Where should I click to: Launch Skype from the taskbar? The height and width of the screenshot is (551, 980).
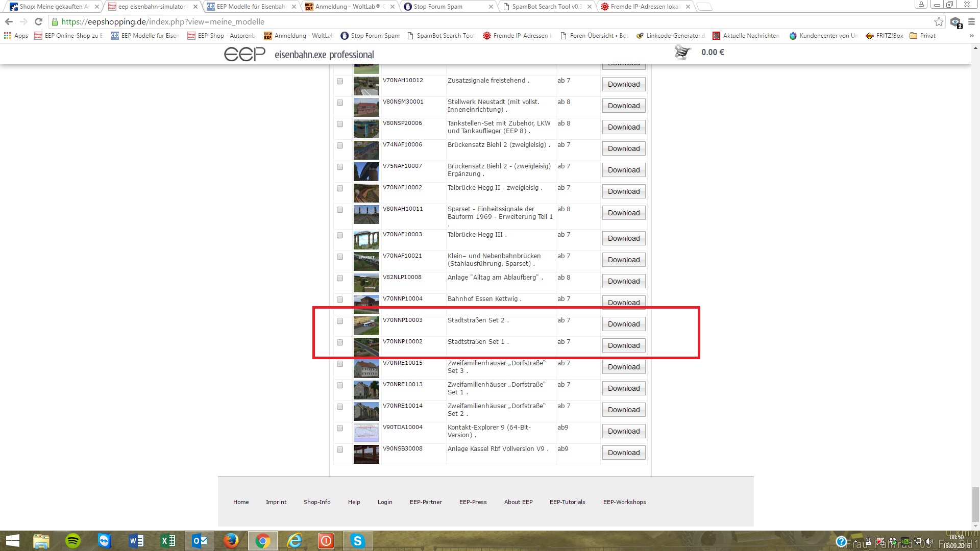pos(357,540)
